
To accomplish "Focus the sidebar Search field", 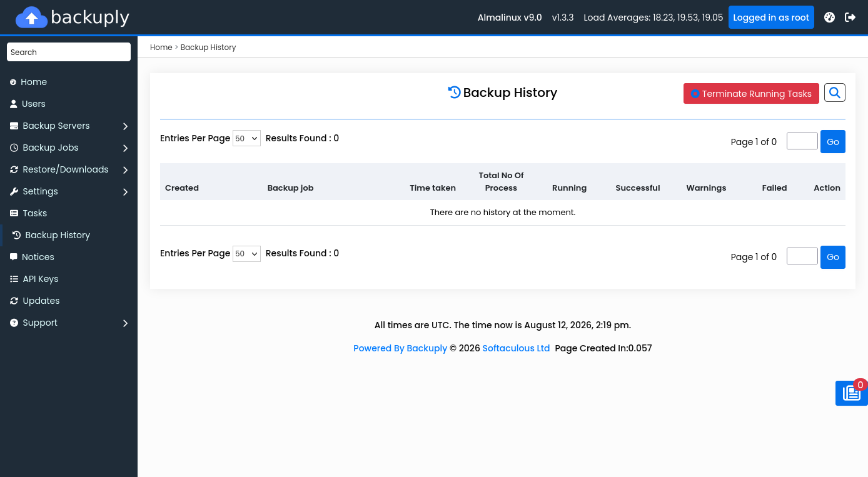I will click(x=69, y=52).
